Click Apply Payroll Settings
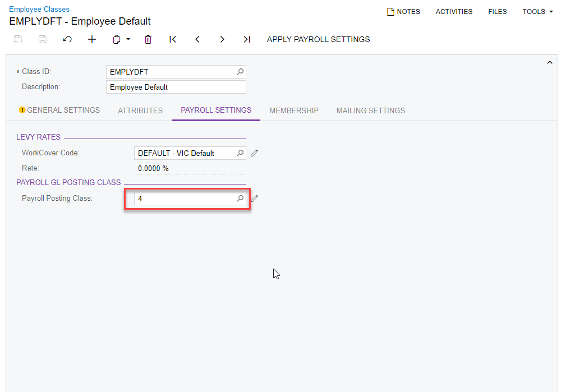 318,39
